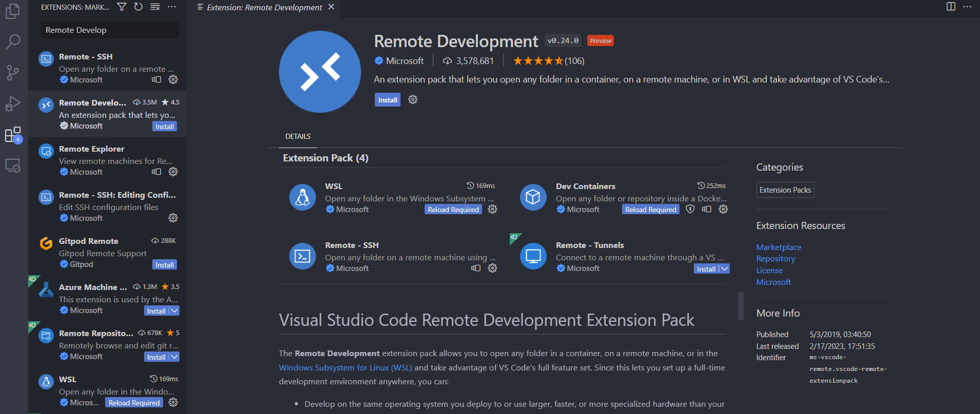Image resolution: width=980 pixels, height=414 pixels.
Task: Click Reload Required for WSL in sidebar
Action: tap(134, 402)
